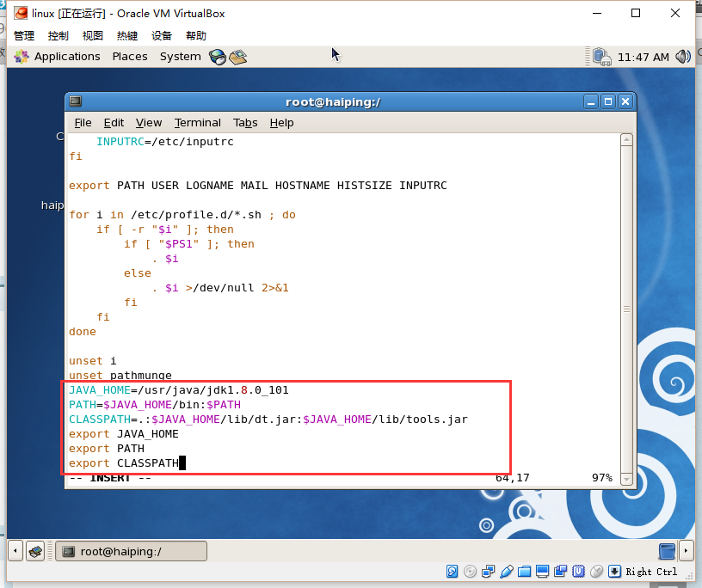Click the terminal scrollbar down arrow

pyautogui.click(x=626, y=479)
